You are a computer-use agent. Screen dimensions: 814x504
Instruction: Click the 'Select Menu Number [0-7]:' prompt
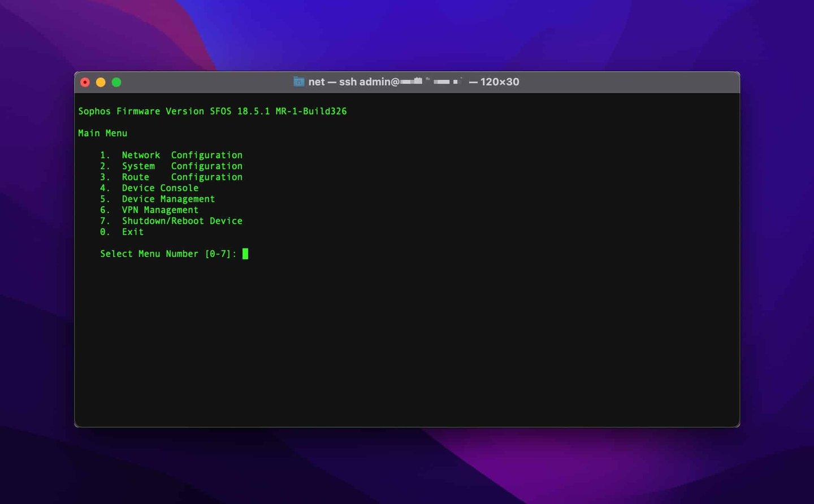click(168, 254)
